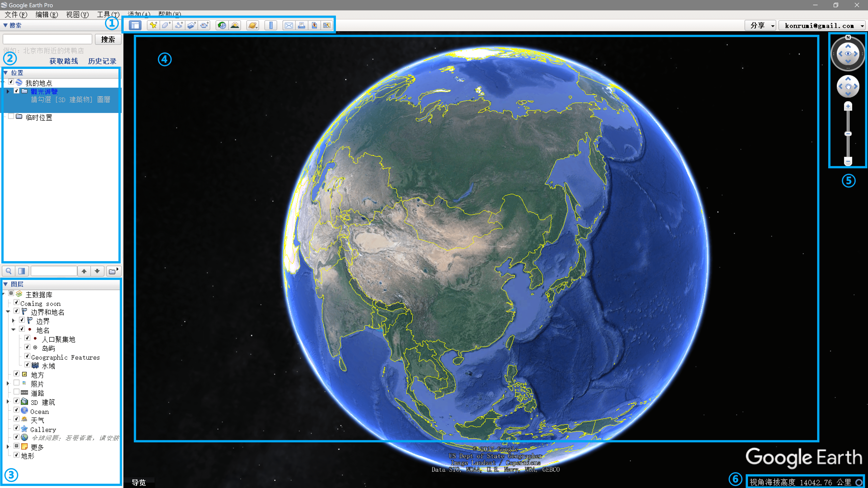Click the Record a Tour camera icon
Screen dimensions: 868x488
click(205, 25)
